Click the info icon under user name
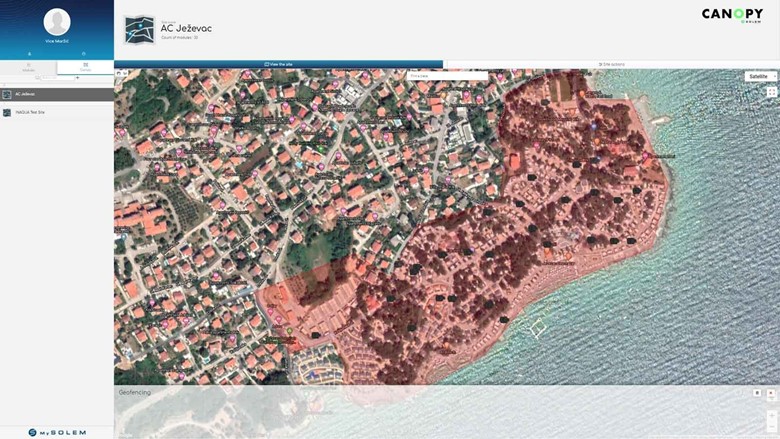Viewport: 780px width, 439px height. click(x=84, y=53)
